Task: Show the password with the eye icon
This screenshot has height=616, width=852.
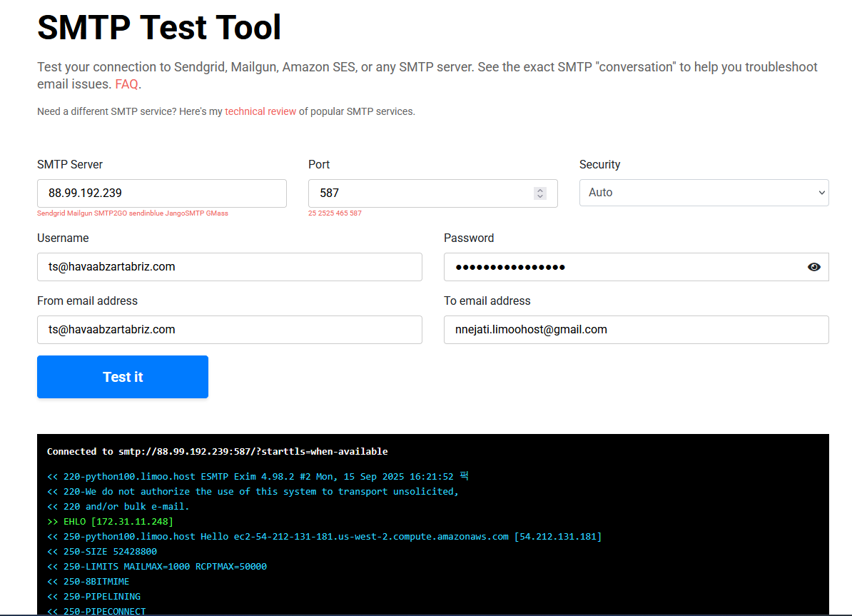Action: pyautogui.click(x=813, y=267)
